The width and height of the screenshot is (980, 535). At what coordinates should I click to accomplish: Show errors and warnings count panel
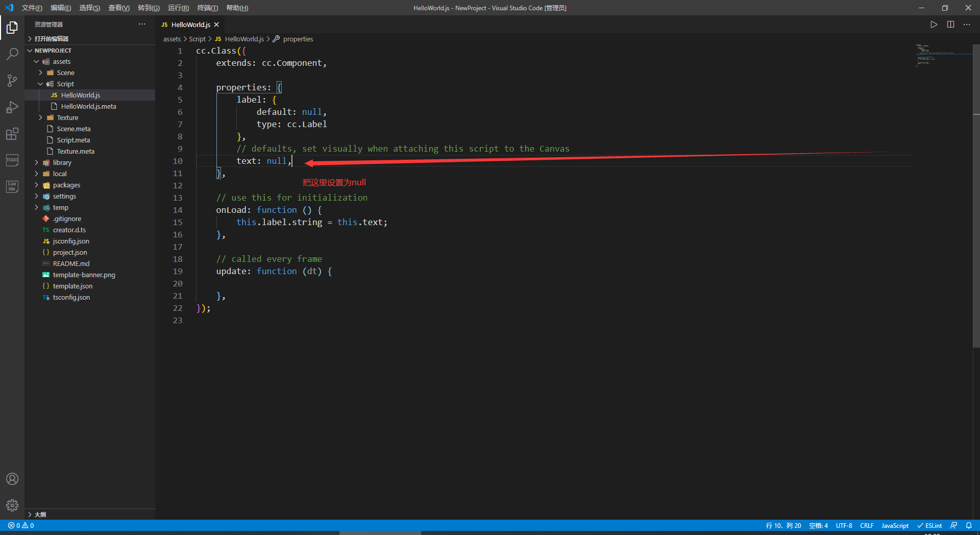tap(21, 525)
